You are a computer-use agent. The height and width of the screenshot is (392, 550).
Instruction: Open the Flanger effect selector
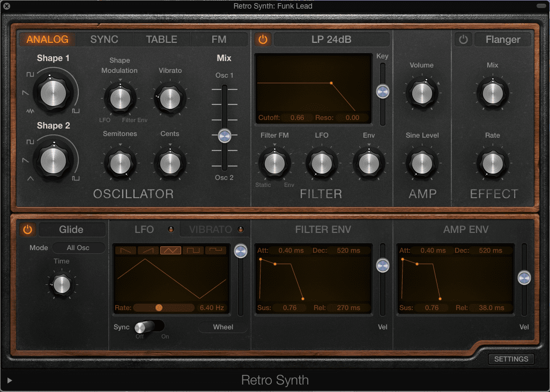502,39
